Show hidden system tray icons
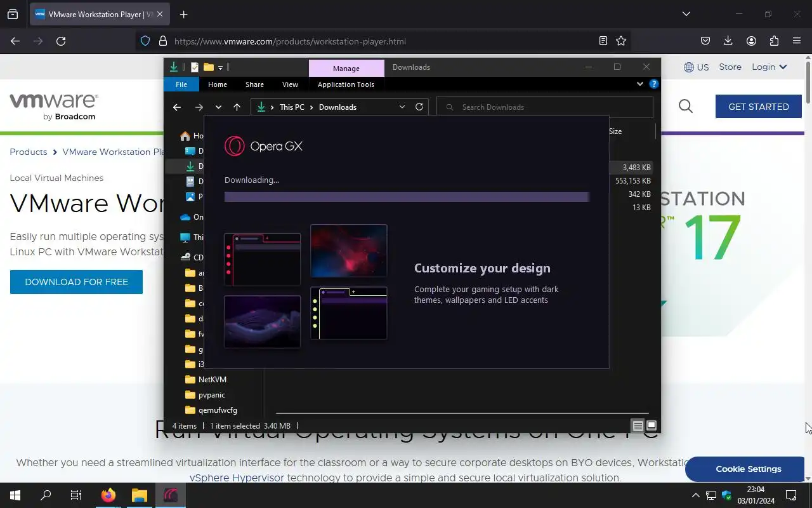This screenshot has height=508, width=812. click(695, 495)
